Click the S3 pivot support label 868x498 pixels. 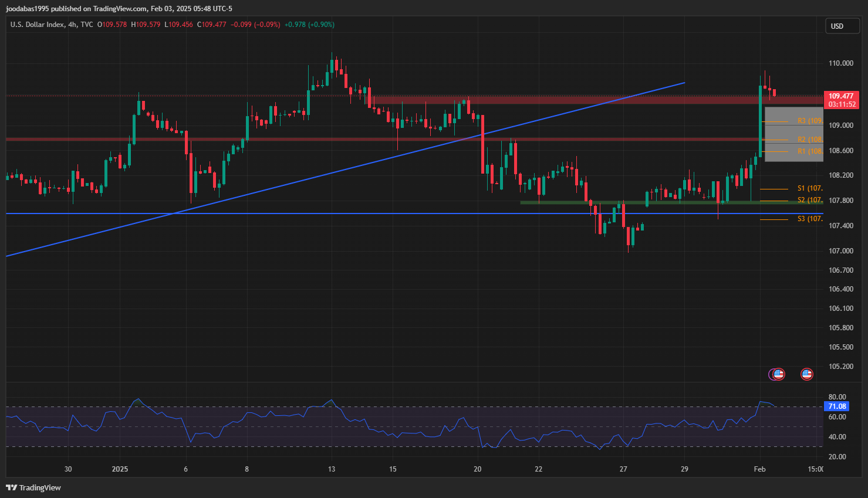809,219
